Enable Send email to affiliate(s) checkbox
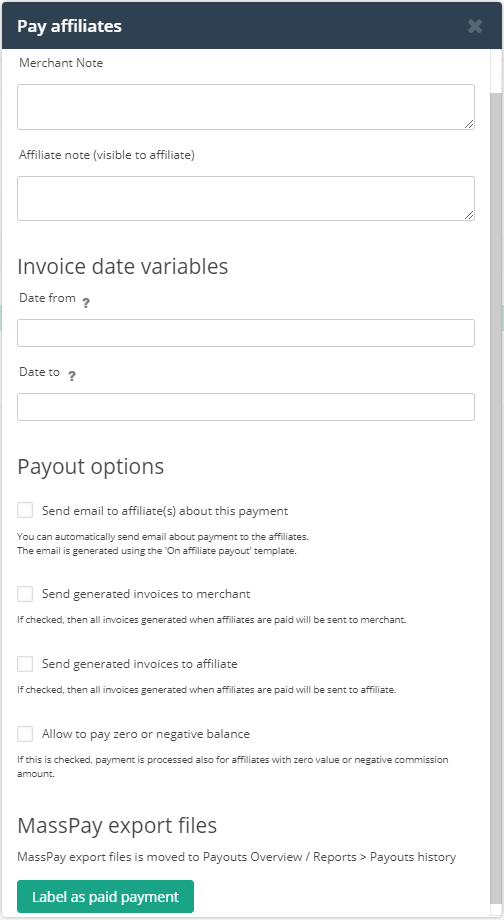 pyautogui.click(x=25, y=510)
